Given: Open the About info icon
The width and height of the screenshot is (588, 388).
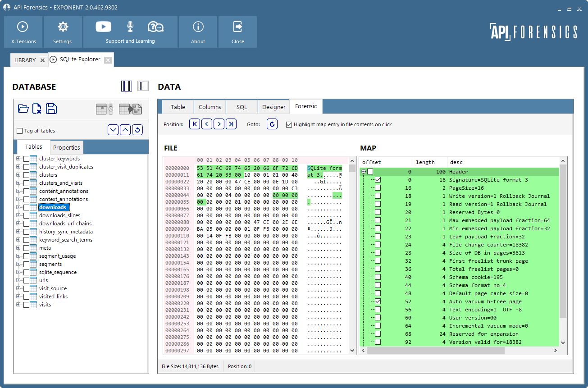Looking at the screenshot, I should 198,27.
